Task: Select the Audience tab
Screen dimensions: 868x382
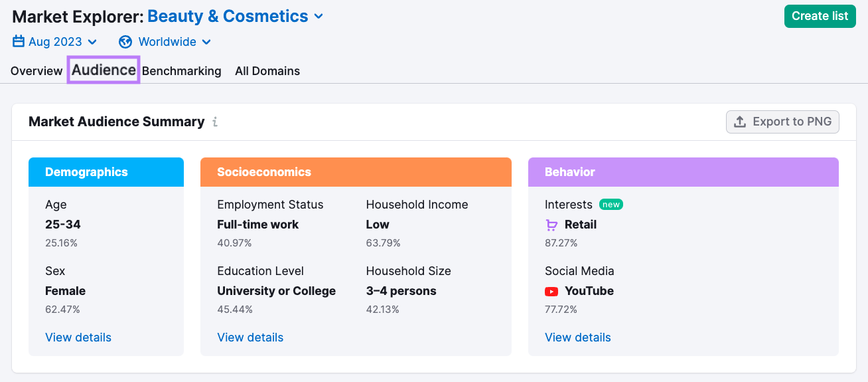Action: click(104, 70)
